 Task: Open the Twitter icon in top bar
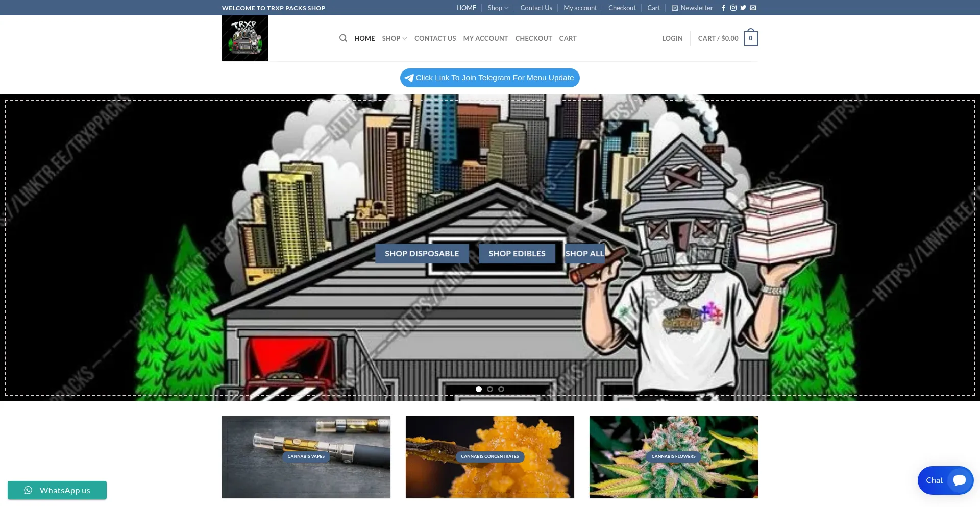[743, 8]
